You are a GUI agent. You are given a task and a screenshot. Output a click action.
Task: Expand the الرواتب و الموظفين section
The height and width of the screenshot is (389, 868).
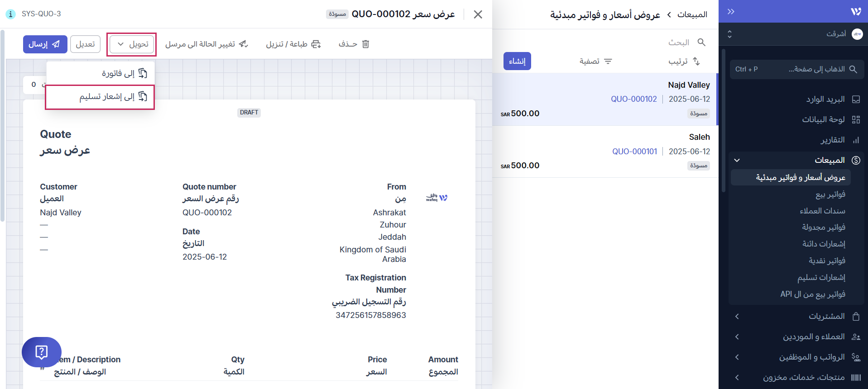tap(737, 357)
